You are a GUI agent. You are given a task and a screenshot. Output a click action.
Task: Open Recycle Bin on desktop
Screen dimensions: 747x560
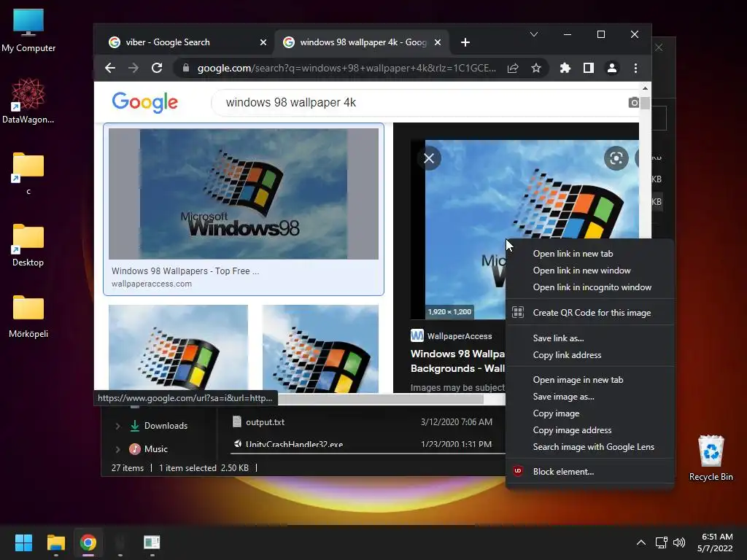tap(711, 458)
